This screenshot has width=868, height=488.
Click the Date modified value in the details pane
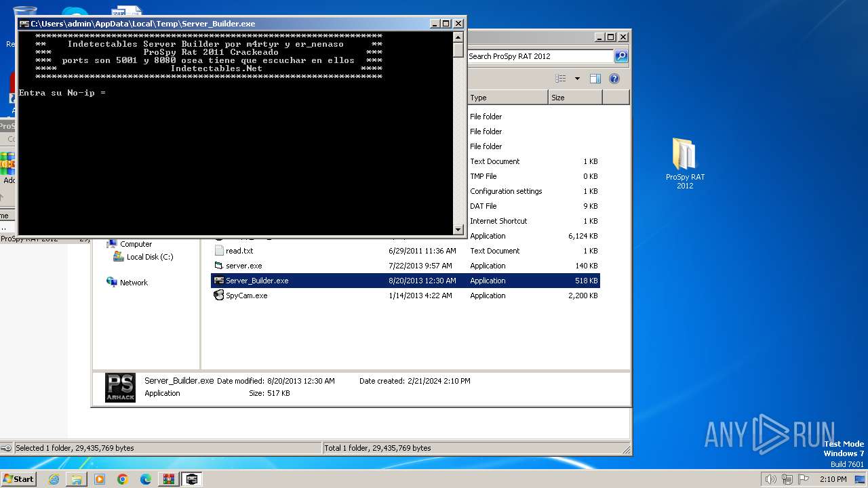pyautogui.click(x=300, y=381)
